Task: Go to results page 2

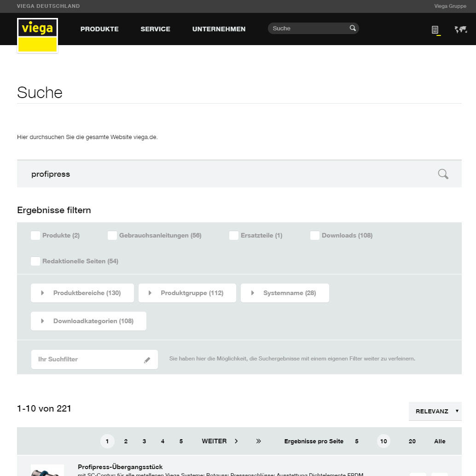Action: (x=126, y=441)
